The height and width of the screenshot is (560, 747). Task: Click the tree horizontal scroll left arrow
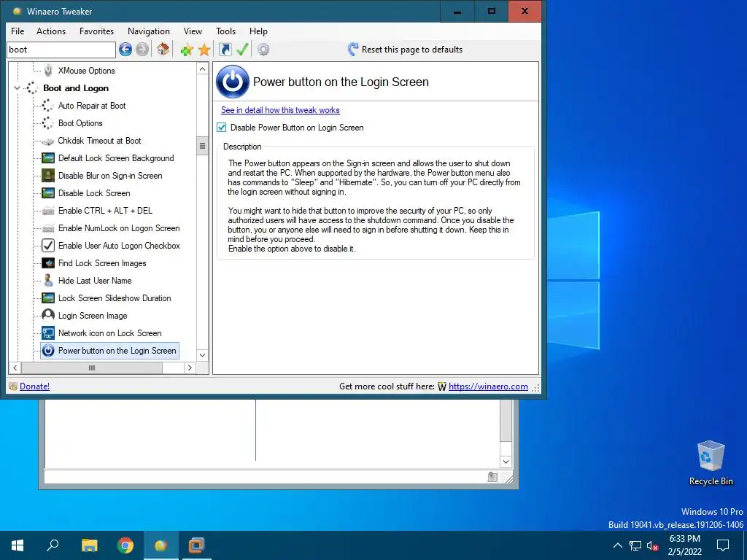click(15, 367)
